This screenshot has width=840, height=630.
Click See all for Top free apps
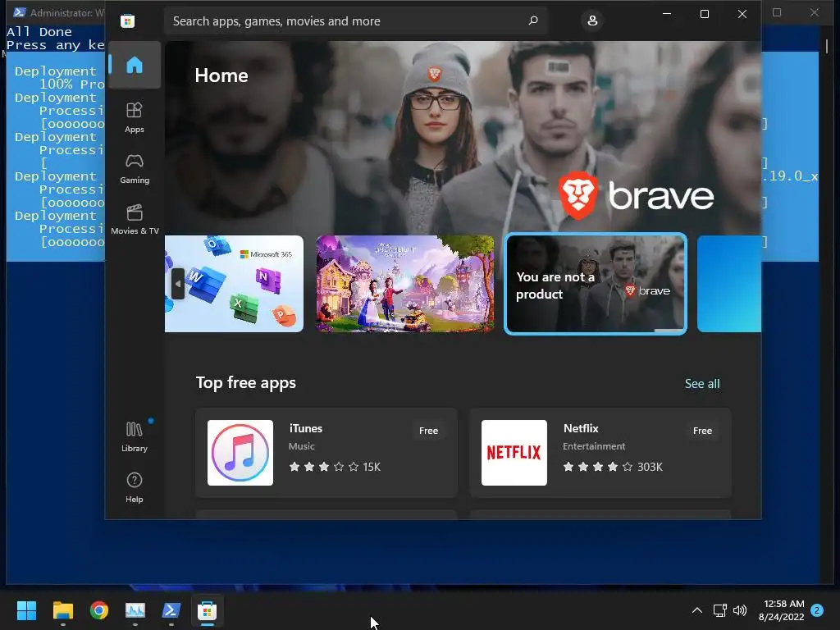click(702, 384)
